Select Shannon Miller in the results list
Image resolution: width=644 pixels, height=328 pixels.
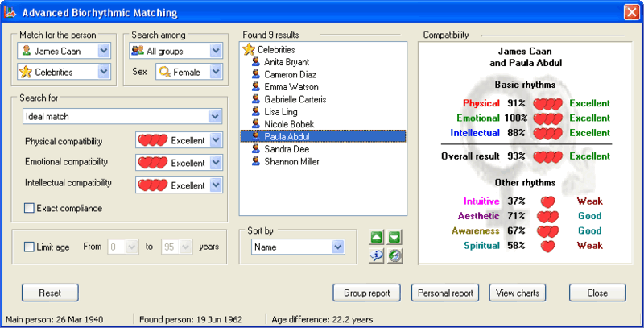tap(291, 161)
